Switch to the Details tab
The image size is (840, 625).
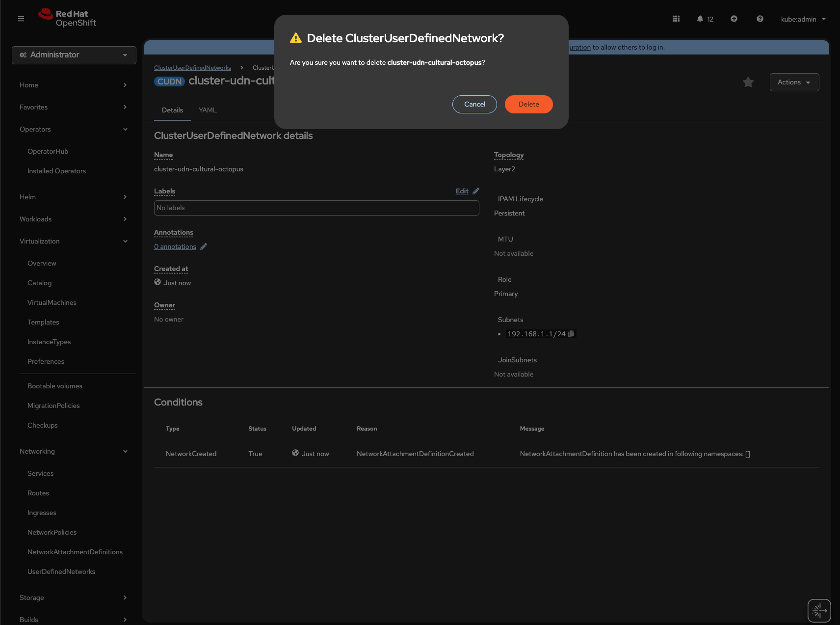tap(172, 110)
